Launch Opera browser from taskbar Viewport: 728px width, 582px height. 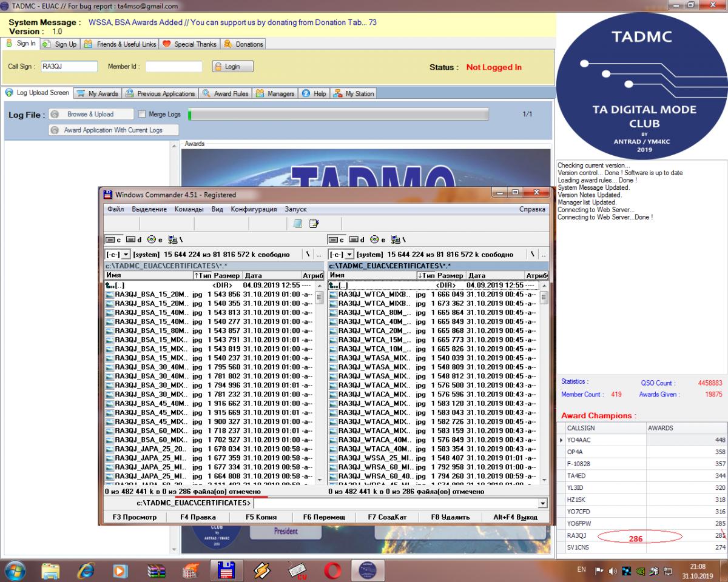[332, 569]
